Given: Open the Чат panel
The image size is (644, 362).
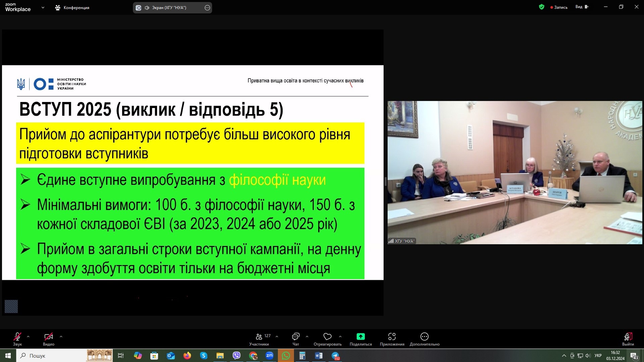Looking at the screenshot, I should coord(296,339).
